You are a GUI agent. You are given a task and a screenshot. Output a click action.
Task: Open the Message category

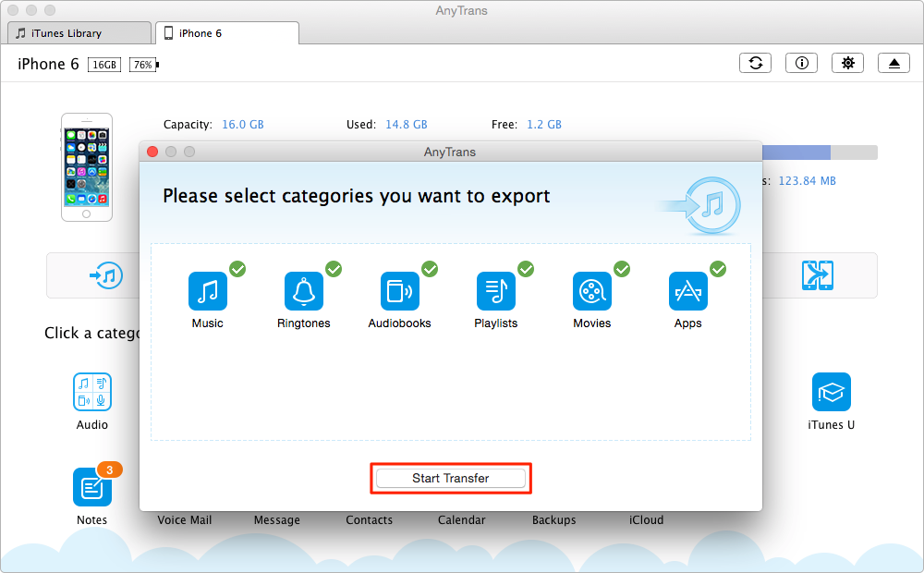click(x=277, y=520)
